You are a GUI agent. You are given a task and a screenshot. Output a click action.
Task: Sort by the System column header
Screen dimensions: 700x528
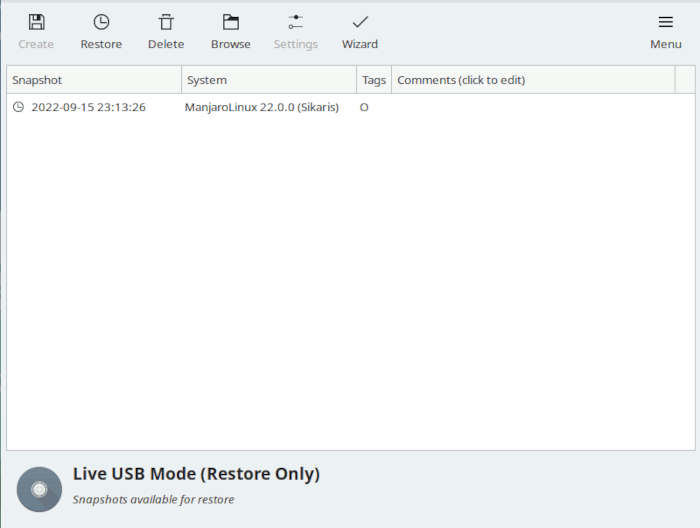click(269, 80)
